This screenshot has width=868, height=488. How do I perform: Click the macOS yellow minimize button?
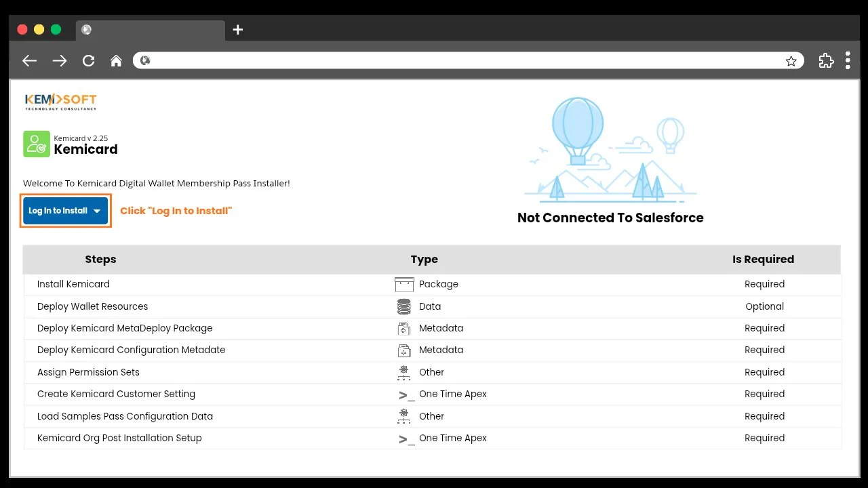click(39, 29)
